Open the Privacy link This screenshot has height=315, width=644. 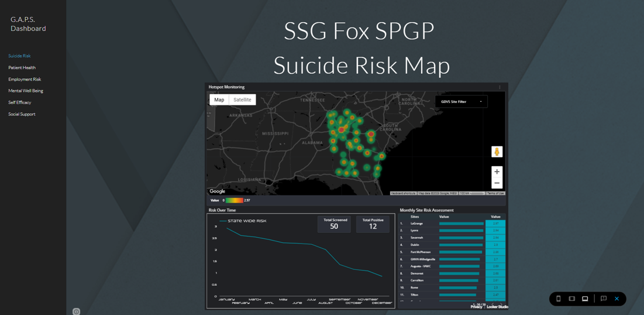tap(477, 307)
